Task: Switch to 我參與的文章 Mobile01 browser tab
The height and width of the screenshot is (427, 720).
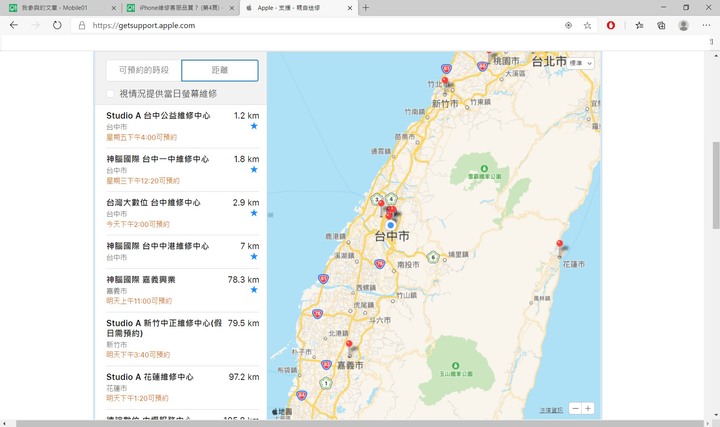Action: point(60,8)
